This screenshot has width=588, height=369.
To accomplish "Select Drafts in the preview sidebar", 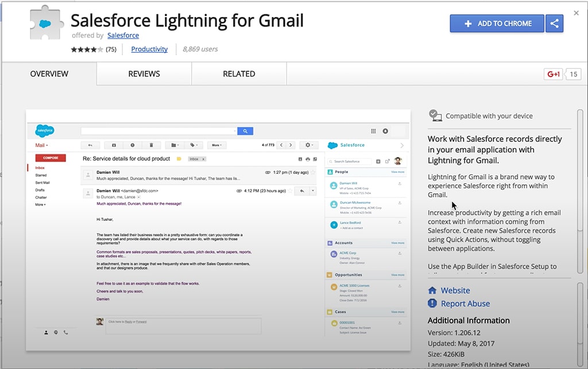I will (x=40, y=190).
